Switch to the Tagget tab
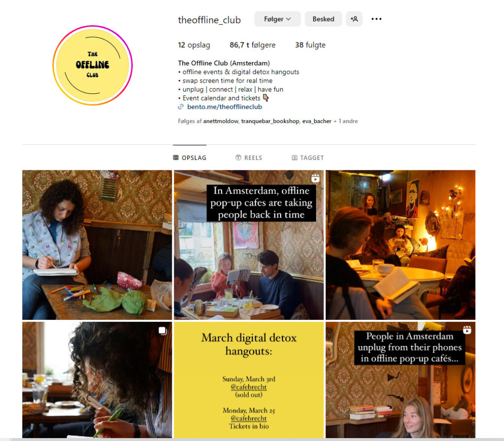The width and height of the screenshot is (504, 441). 308,157
